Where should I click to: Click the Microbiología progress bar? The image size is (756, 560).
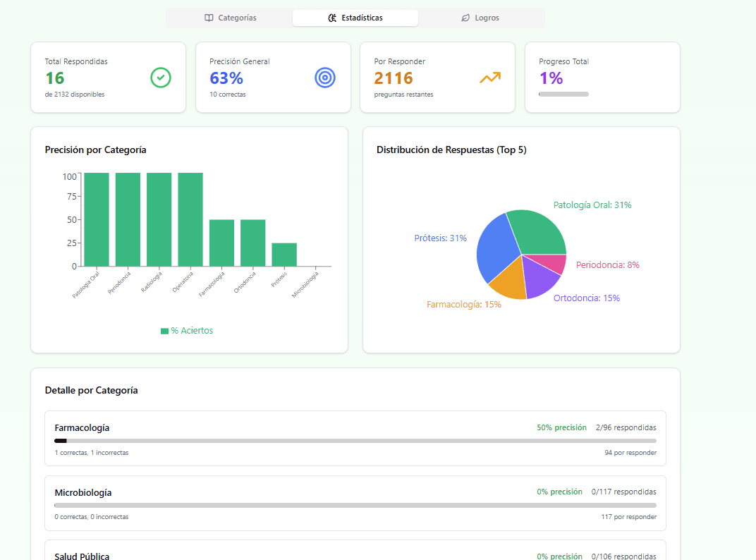355,505
